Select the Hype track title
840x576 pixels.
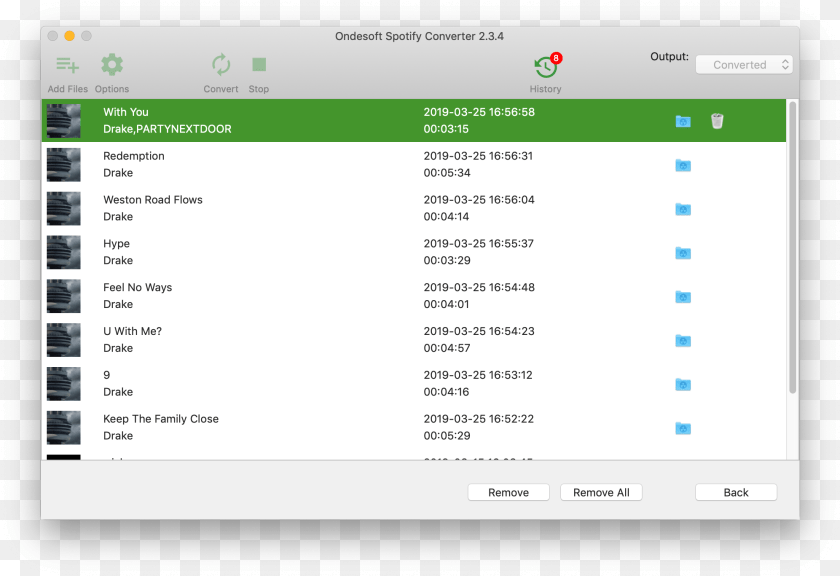[x=116, y=244]
